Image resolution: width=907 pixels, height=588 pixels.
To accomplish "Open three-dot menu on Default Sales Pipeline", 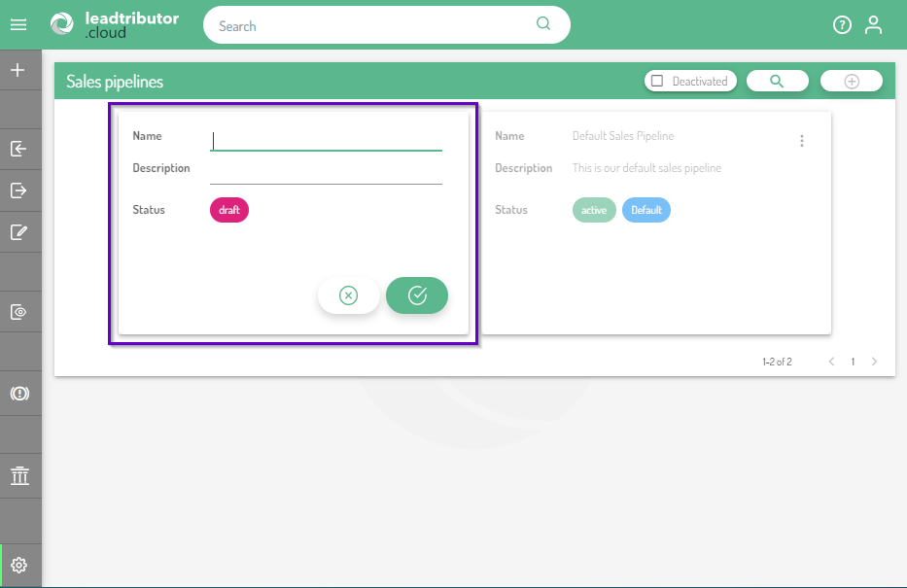I will [x=802, y=141].
